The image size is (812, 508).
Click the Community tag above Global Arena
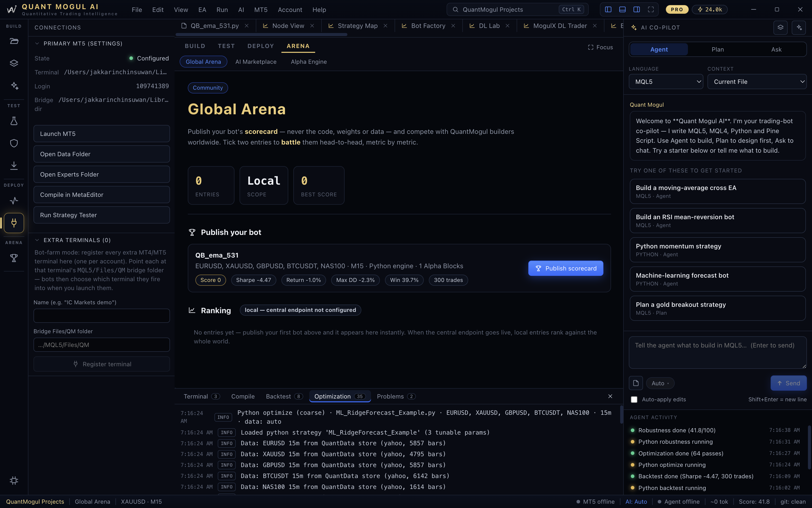[x=208, y=88]
